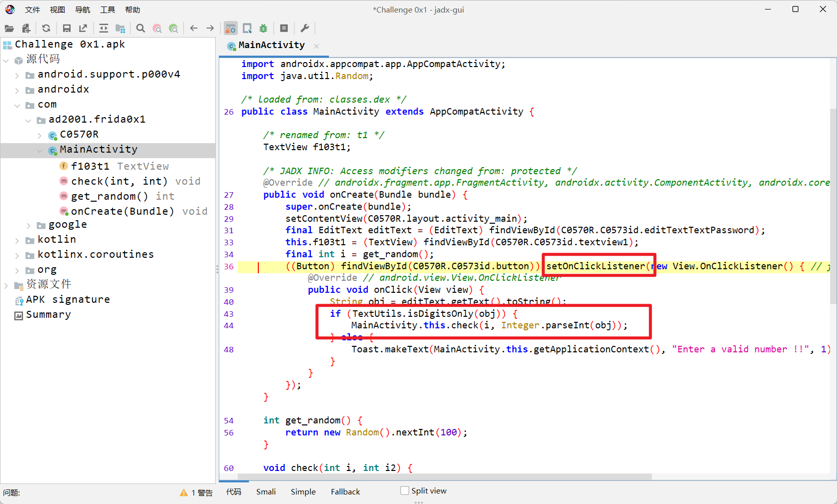The width and height of the screenshot is (837, 504).
Task: Switch to the Simple view tab
Action: click(303, 491)
